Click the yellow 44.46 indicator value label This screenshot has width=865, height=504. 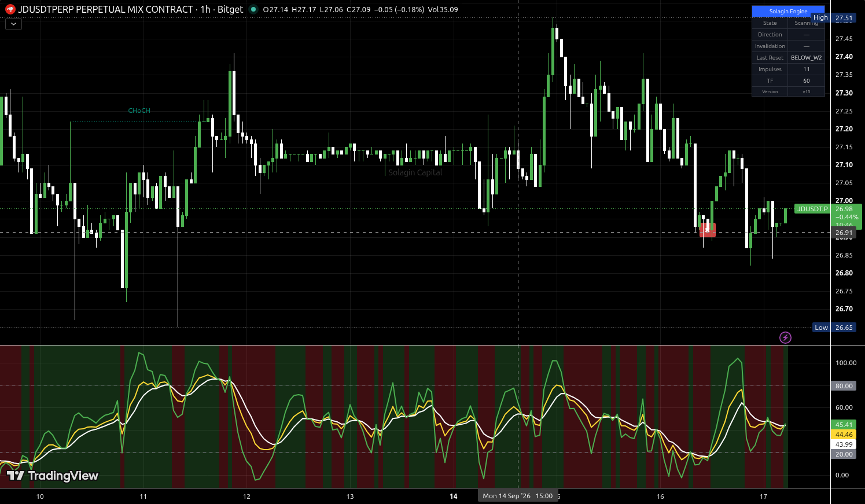pos(844,435)
